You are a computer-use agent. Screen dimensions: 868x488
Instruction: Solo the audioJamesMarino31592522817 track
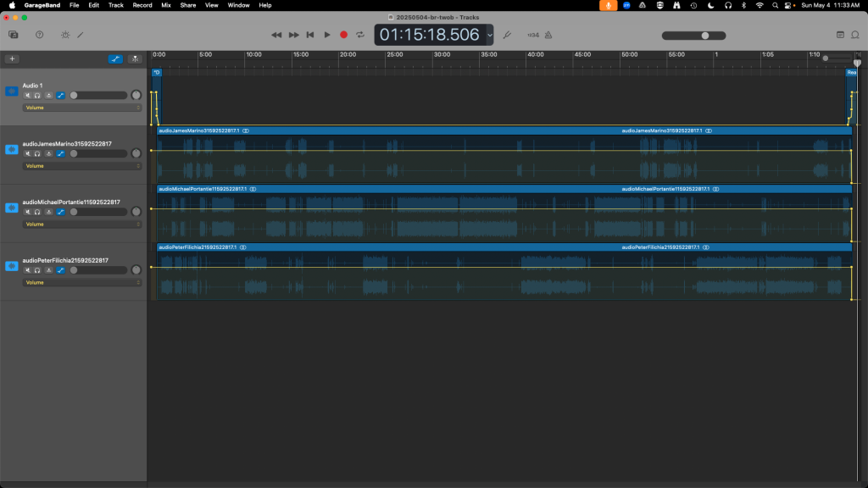(38, 154)
